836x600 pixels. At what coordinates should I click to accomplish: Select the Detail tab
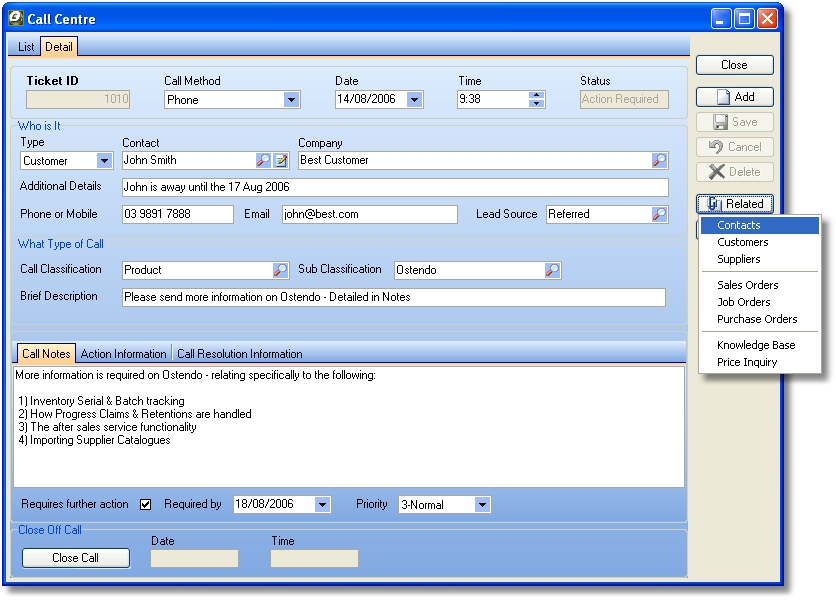[59, 46]
